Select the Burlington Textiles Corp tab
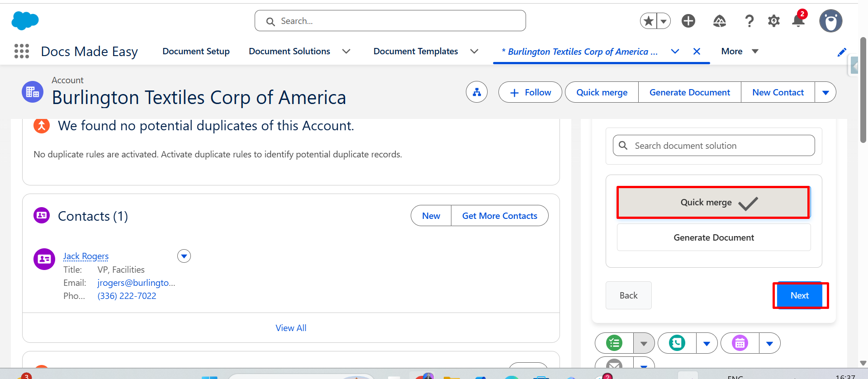868x379 pixels. click(580, 52)
